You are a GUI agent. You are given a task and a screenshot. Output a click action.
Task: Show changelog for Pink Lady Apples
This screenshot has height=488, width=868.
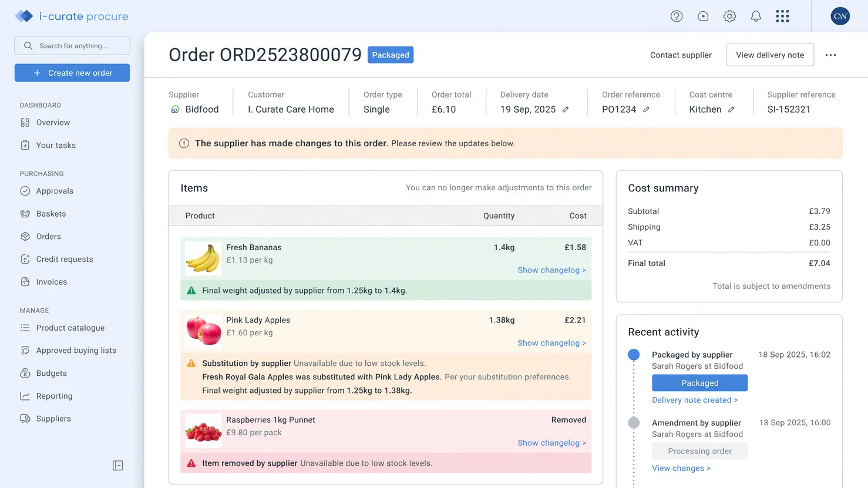[552, 343]
